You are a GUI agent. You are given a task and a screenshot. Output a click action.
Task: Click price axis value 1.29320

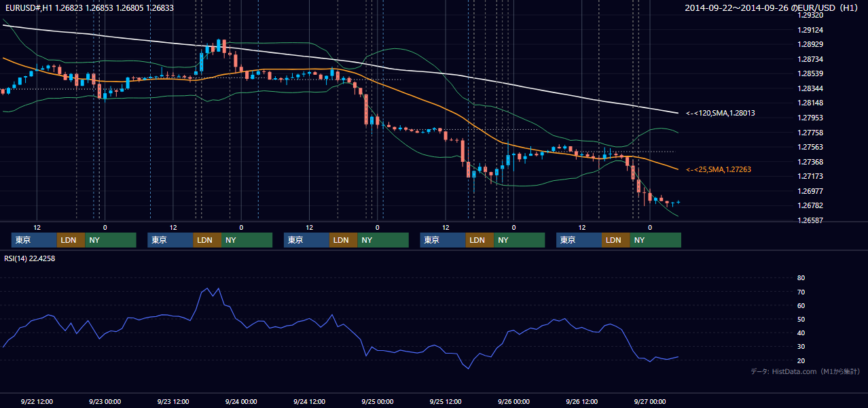[x=810, y=15]
